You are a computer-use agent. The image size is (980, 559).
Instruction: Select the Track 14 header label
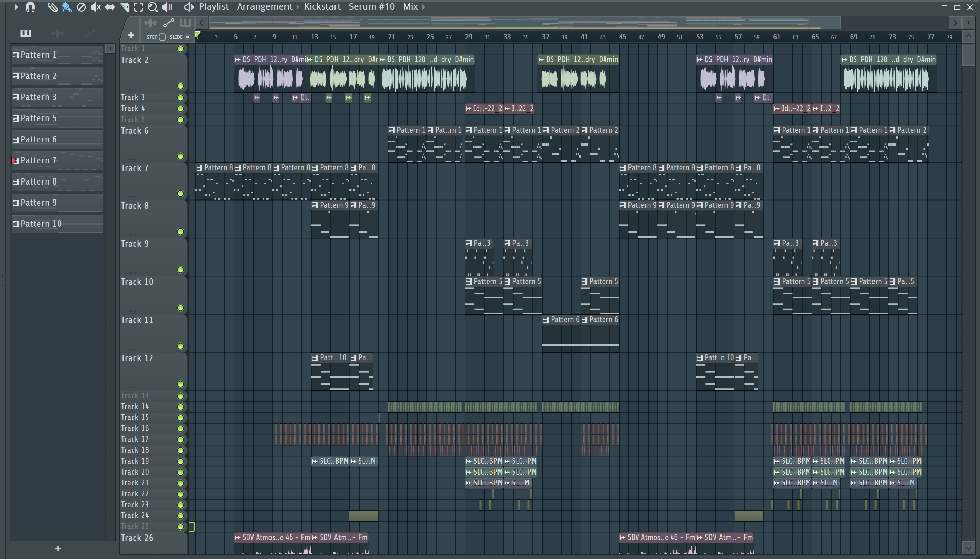tap(135, 406)
